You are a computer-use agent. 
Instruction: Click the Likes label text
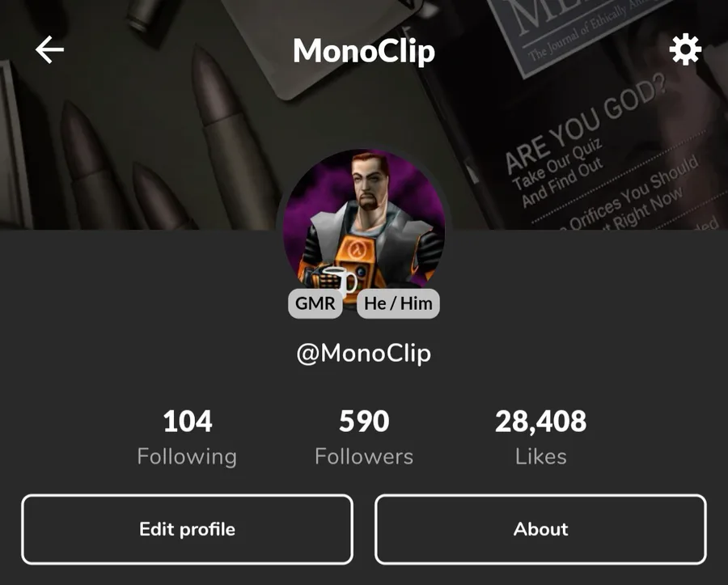(x=540, y=457)
